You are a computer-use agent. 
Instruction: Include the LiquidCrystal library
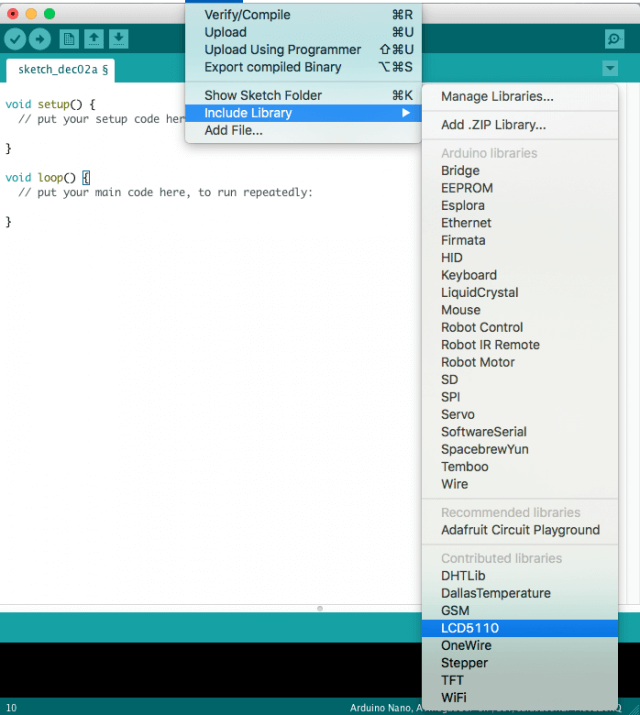point(520,292)
